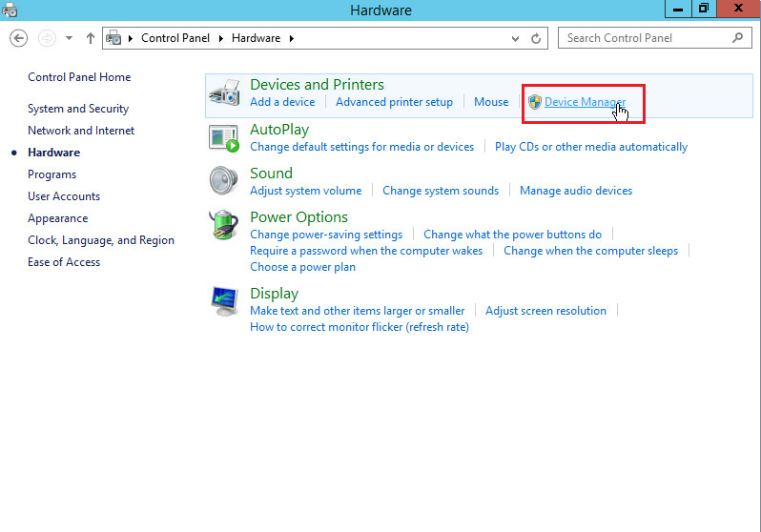This screenshot has height=532, width=761.
Task: Click the shield icon beside Device Manager
Action: [x=535, y=102]
